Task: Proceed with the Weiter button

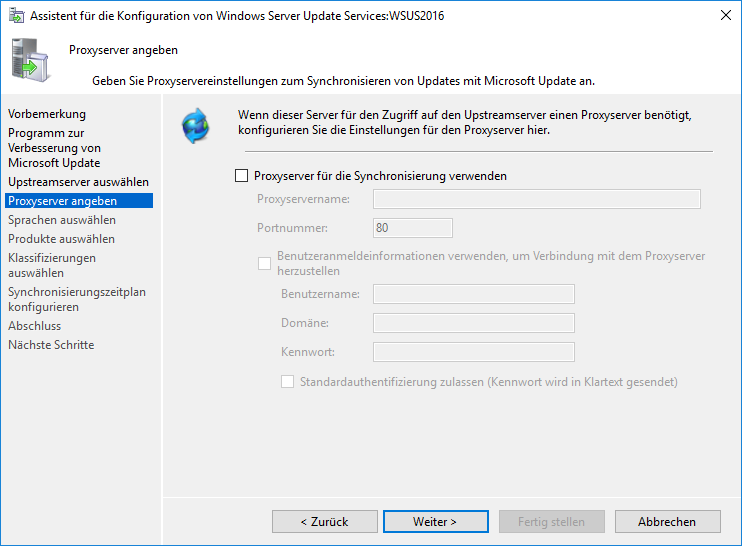Action: (435, 521)
